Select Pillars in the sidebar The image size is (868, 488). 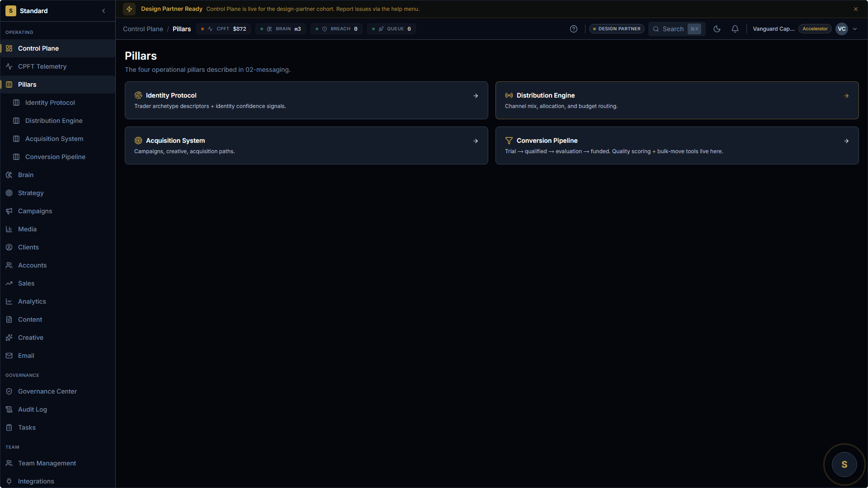pos(58,84)
